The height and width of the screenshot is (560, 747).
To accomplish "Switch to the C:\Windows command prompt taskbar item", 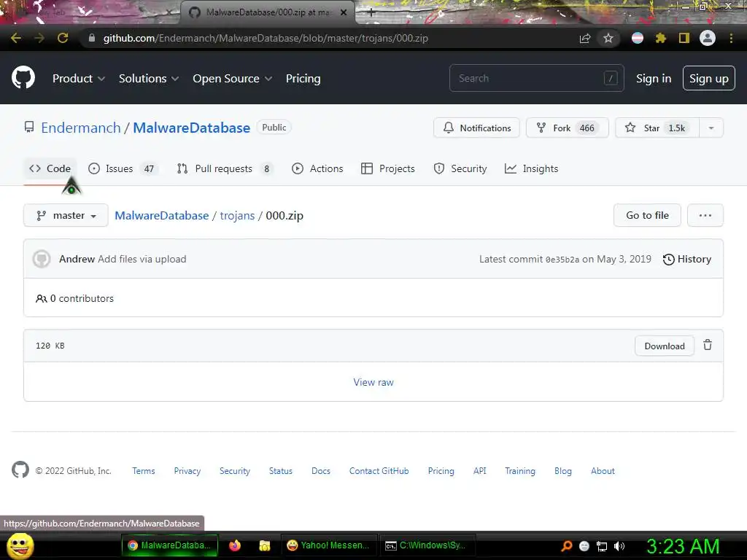I will (426, 545).
